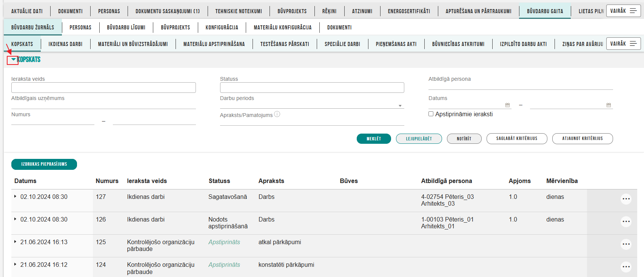This screenshot has height=277, width=644.
Task: Open actions menu for entry 127
Action: coord(626,199)
